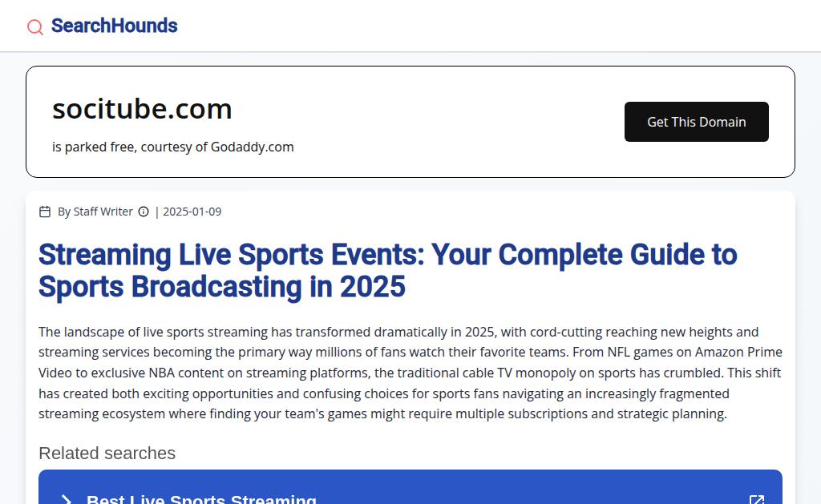This screenshot has height=504, width=821.
Task: Click the external-link icon on the related search
Action: 757,500
